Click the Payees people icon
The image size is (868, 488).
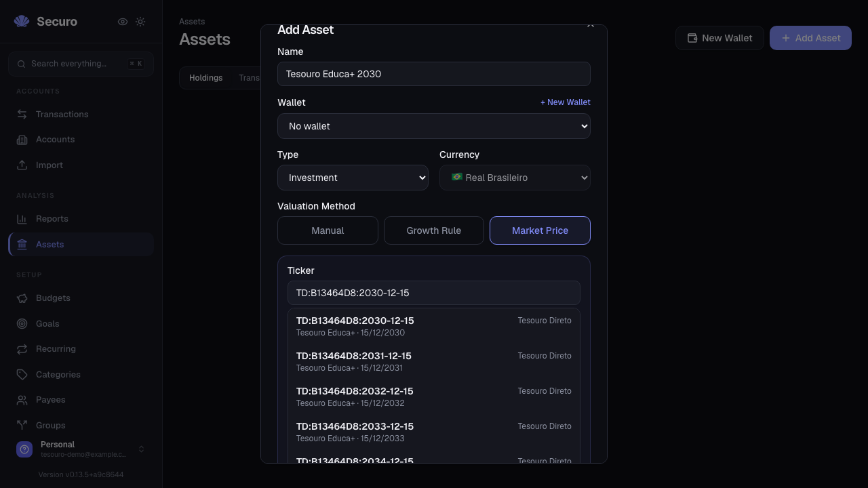pyautogui.click(x=22, y=400)
